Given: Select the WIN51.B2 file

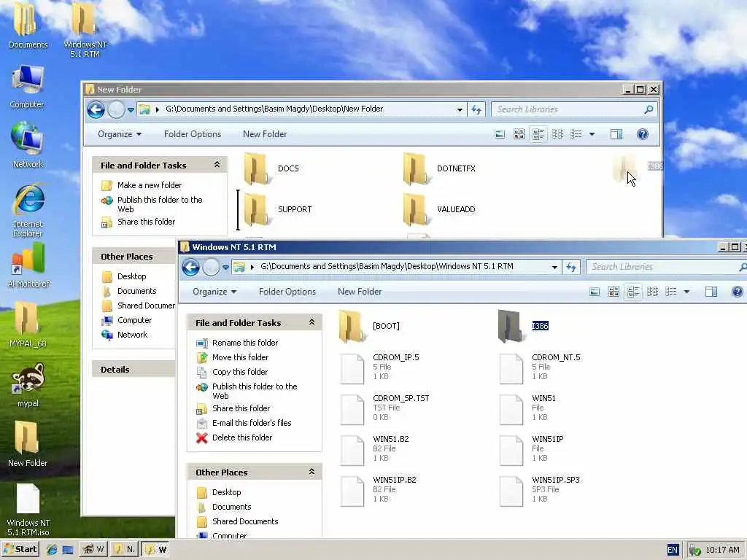Looking at the screenshot, I should coord(375,449).
